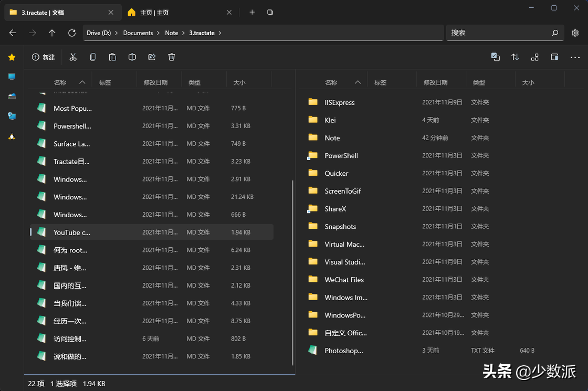Enable multi-select mode in the toolbar

(x=495, y=57)
